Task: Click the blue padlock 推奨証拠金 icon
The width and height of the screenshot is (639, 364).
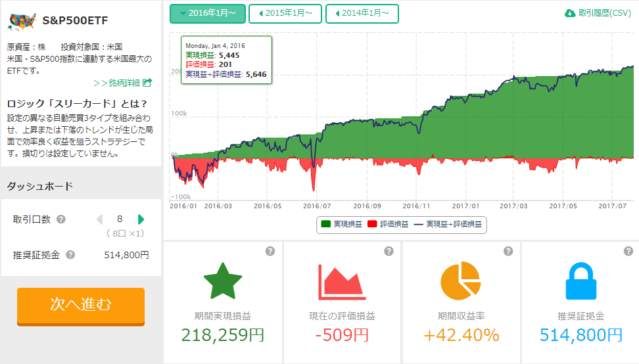Action: click(x=580, y=281)
